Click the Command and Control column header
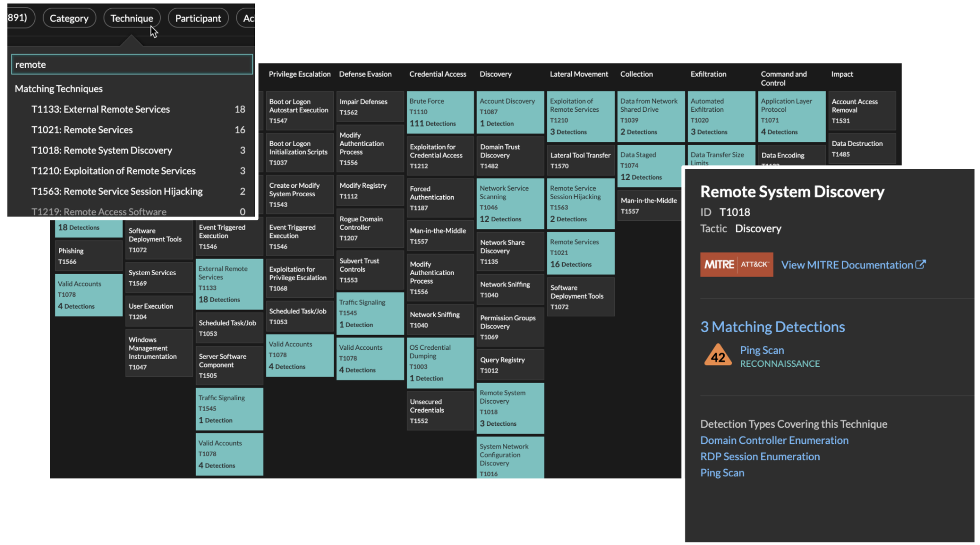 (x=783, y=78)
